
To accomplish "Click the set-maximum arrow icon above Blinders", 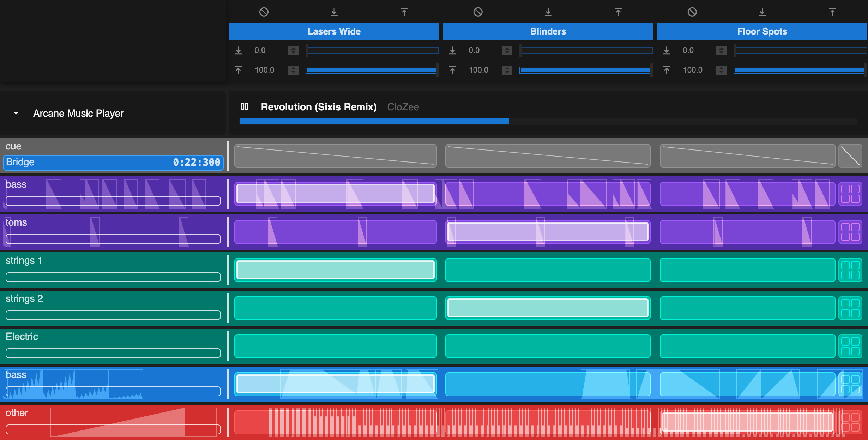I will [x=618, y=12].
